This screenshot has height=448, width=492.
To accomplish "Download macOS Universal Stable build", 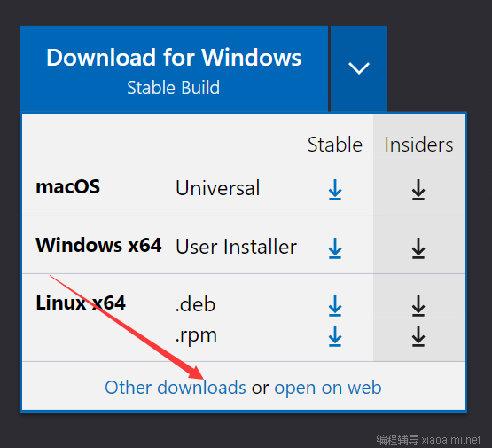I will (335, 190).
